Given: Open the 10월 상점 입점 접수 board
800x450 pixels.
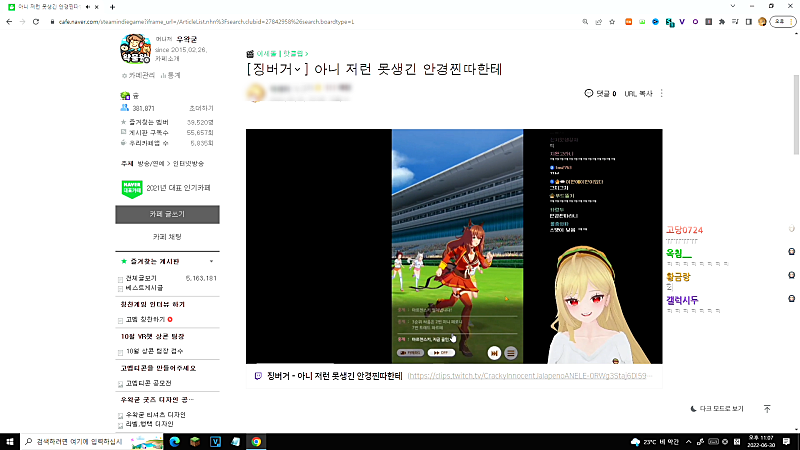Looking at the screenshot, I should pos(155,352).
